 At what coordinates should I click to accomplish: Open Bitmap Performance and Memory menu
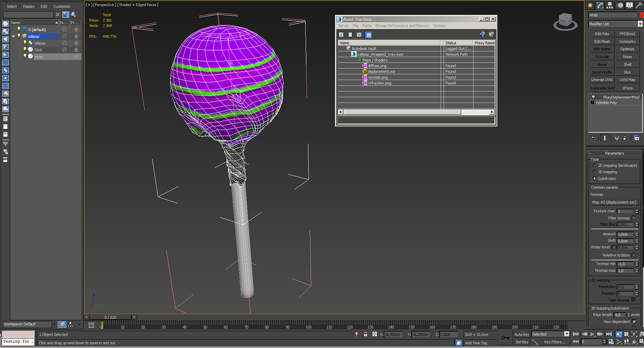[402, 26]
